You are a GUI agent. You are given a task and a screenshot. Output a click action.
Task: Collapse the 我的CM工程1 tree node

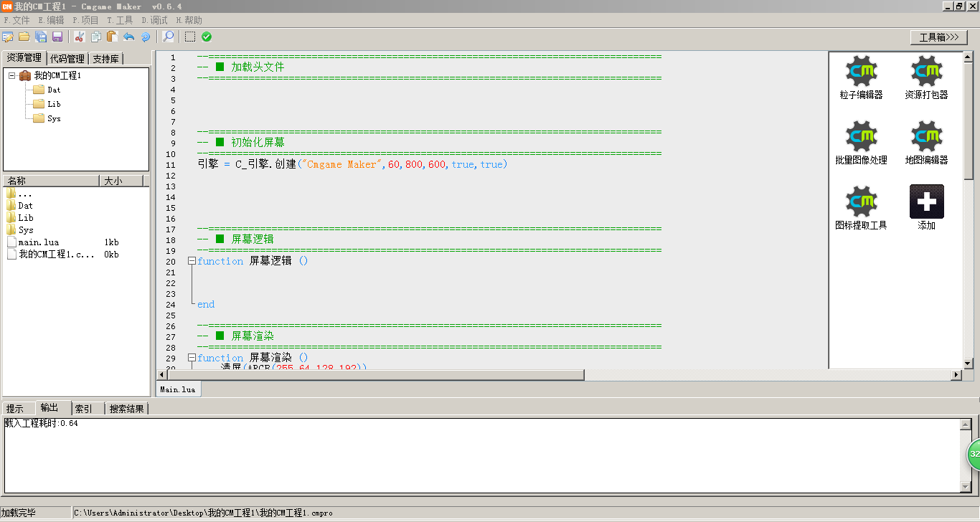pyautogui.click(x=11, y=75)
